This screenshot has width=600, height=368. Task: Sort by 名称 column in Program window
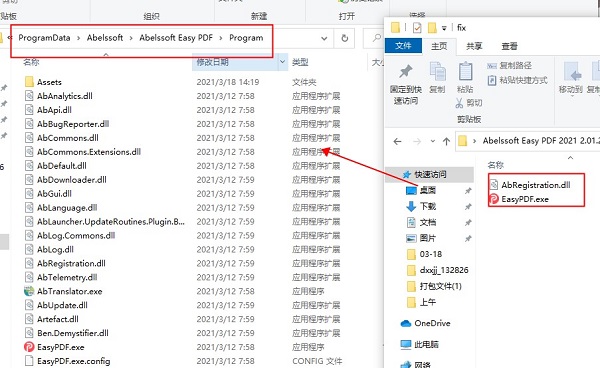(31, 62)
